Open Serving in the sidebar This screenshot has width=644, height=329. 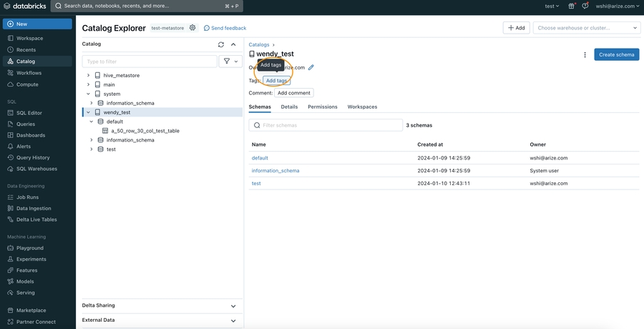[26, 293]
